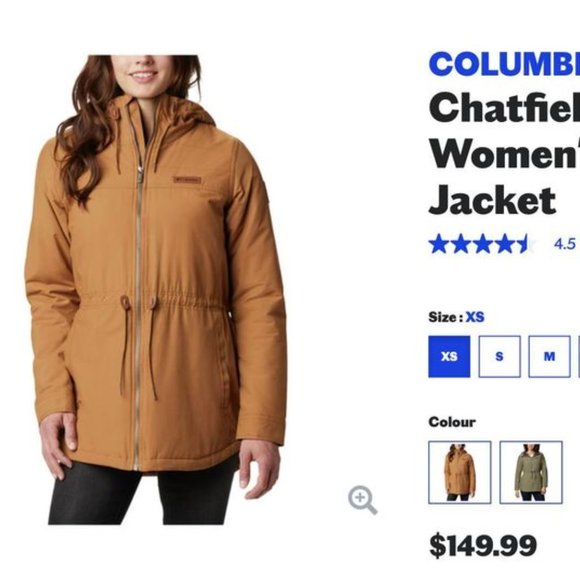The height and width of the screenshot is (580, 580).
Task: Click the fourth blue rating star
Action: point(504,244)
